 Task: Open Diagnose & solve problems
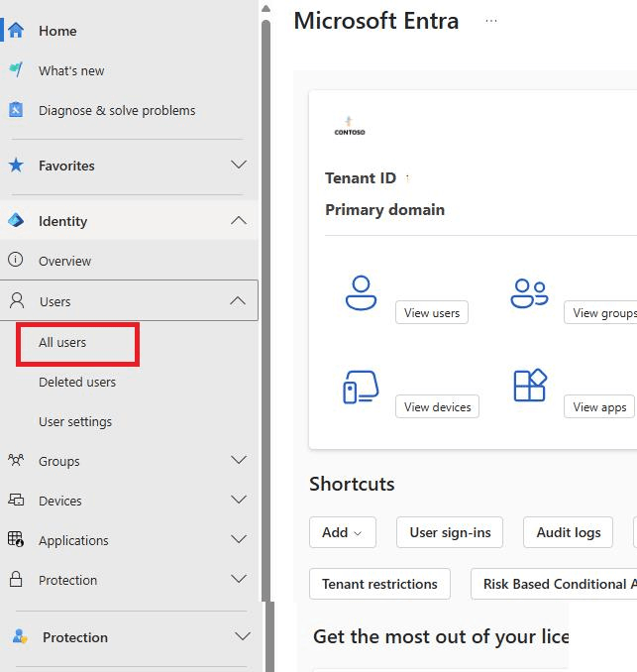117,111
